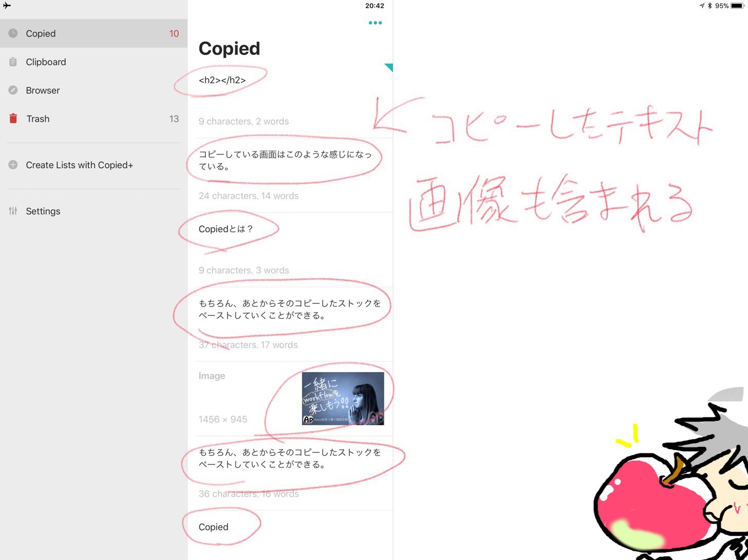Screen dimensions: 748x560
Task: Click the Clipboard icon in sidebar
Action: pyautogui.click(x=13, y=62)
